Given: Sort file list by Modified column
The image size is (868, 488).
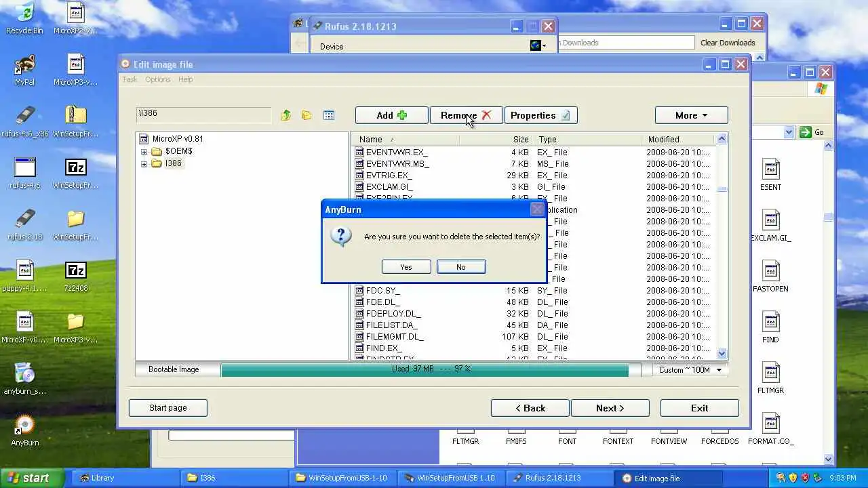Looking at the screenshot, I should [x=677, y=139].
